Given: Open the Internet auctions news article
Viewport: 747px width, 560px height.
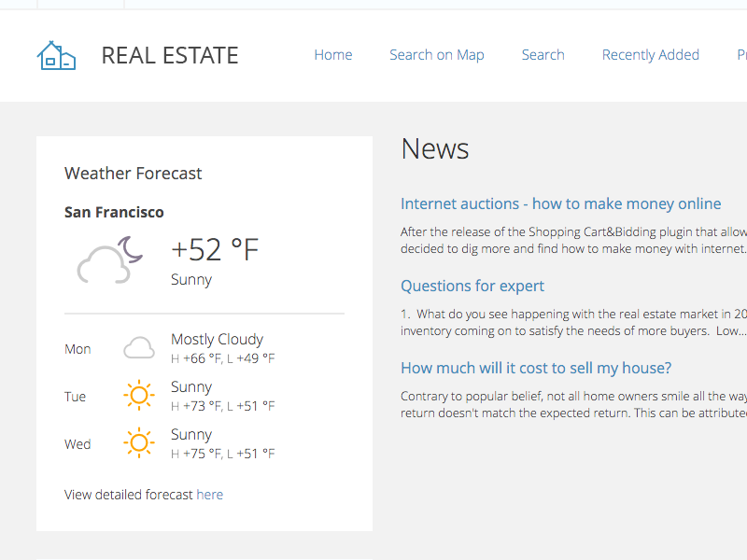Looking at the screenshot, I should point(561,203).
